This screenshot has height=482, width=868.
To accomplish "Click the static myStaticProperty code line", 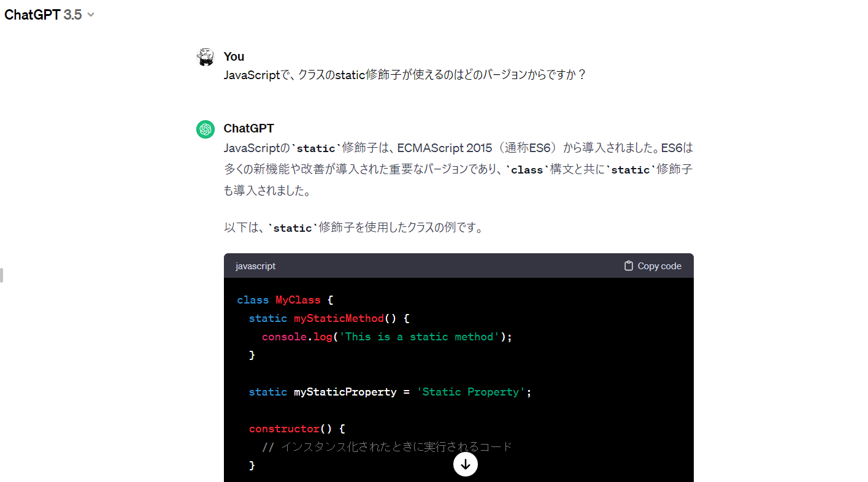I will tap(390, 392).
